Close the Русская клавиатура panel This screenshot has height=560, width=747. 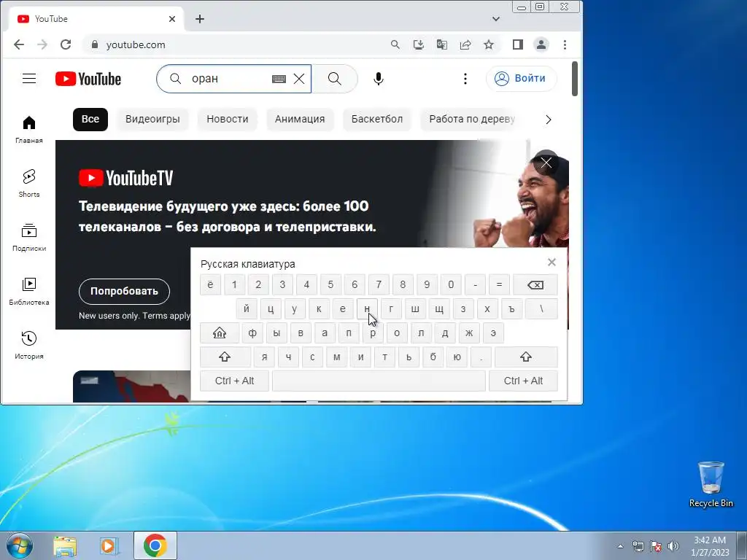pyautogui.click(x=551, y=262)
